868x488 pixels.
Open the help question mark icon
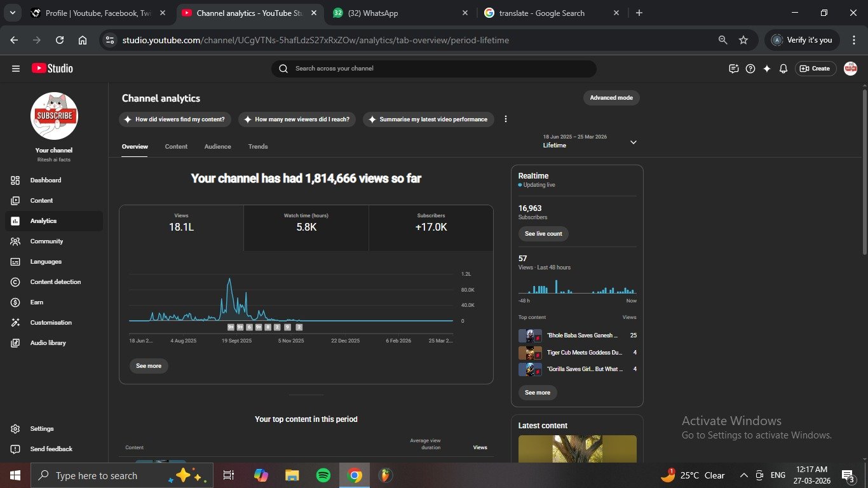coord(750,69)
